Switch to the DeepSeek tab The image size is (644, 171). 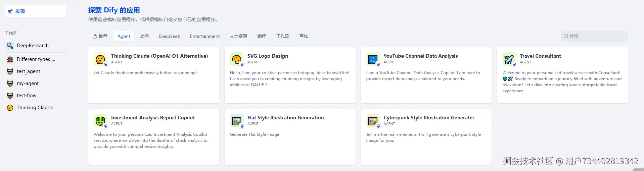pyautogui.click(x=170, y=36)
